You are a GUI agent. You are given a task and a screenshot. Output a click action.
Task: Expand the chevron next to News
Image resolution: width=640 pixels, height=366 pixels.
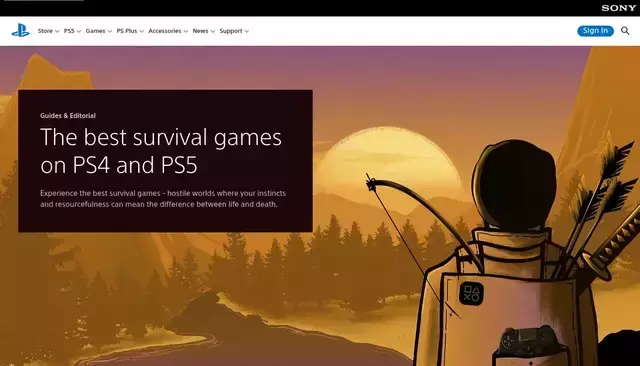(213, 31)
